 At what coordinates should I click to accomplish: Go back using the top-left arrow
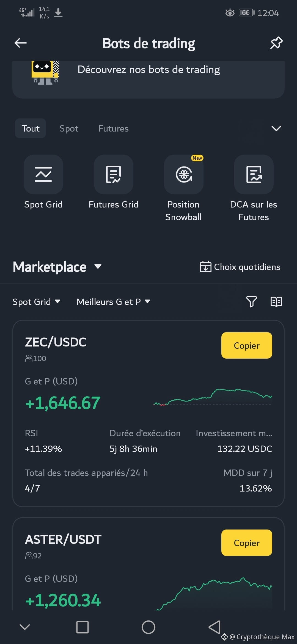click(x=21, y=43)
